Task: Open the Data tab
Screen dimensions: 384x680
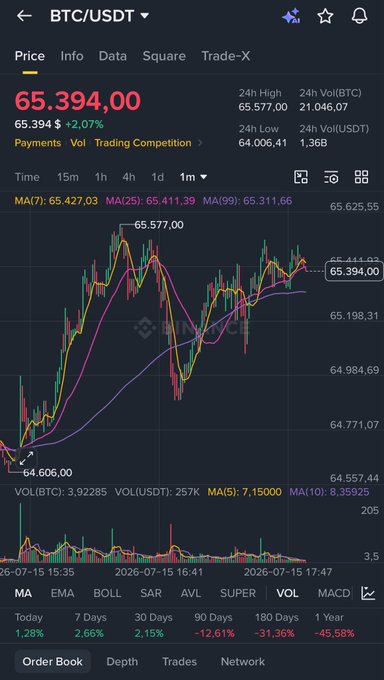Action: (x=113, y=56)
